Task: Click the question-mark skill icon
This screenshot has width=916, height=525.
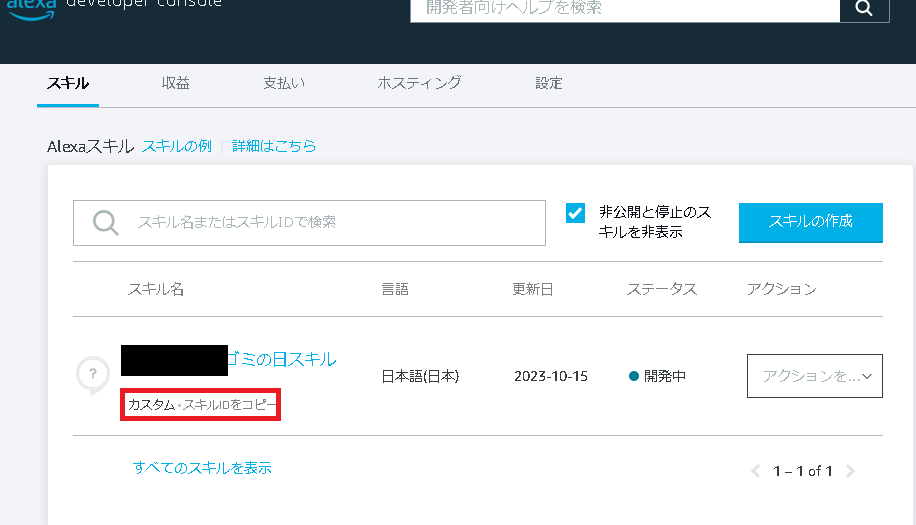Action: [93, 374]
